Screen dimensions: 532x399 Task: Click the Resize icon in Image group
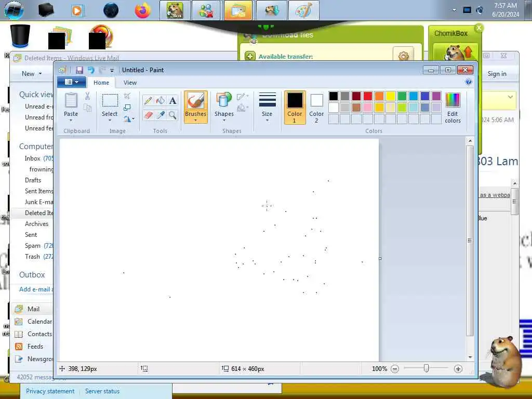(x=127, y=108)
